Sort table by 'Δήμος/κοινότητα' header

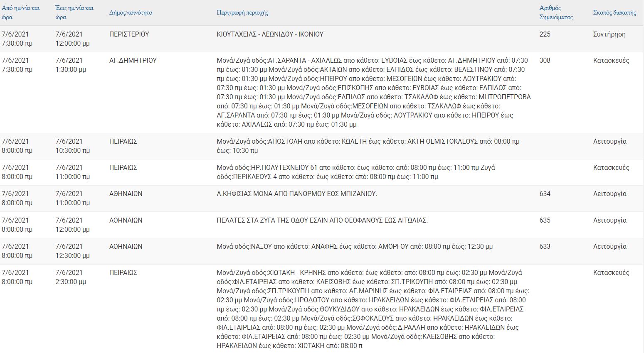click(131, 12)
